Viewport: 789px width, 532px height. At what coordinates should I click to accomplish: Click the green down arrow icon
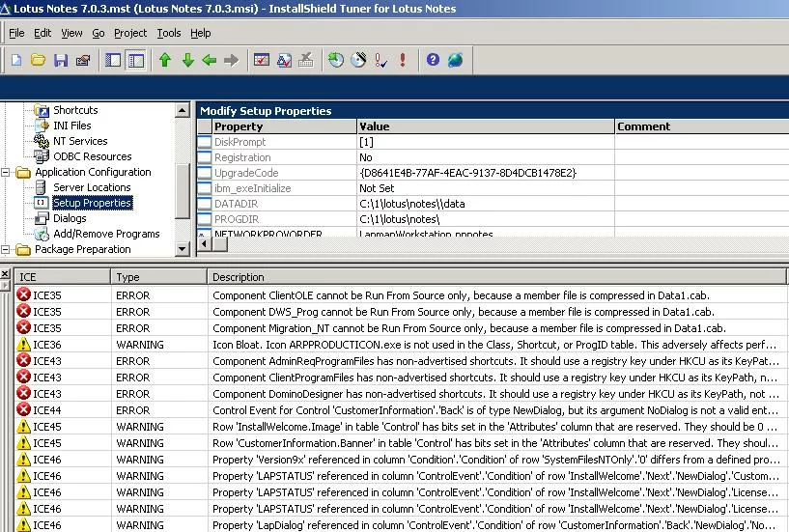187,60
